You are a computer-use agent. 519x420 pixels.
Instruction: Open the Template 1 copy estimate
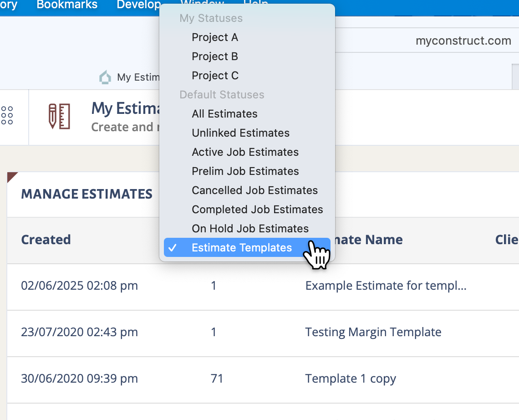pos(351,379)
